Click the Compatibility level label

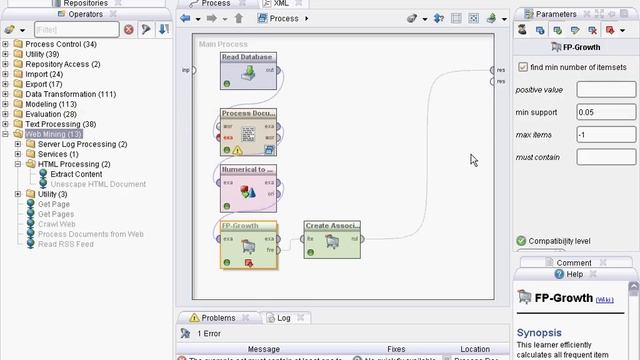pos(559,241)
